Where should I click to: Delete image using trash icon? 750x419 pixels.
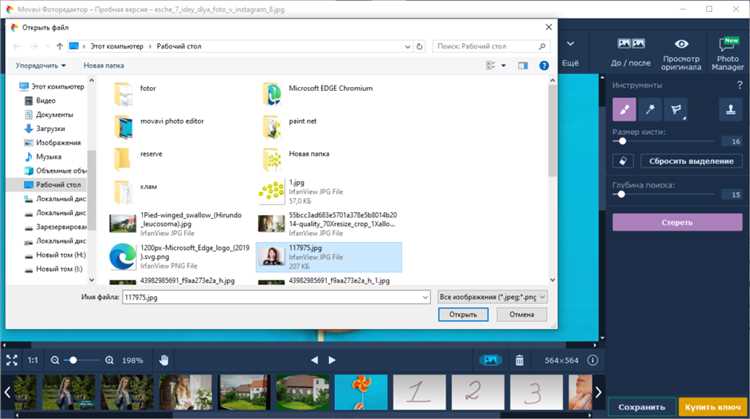tap(519, 360)
